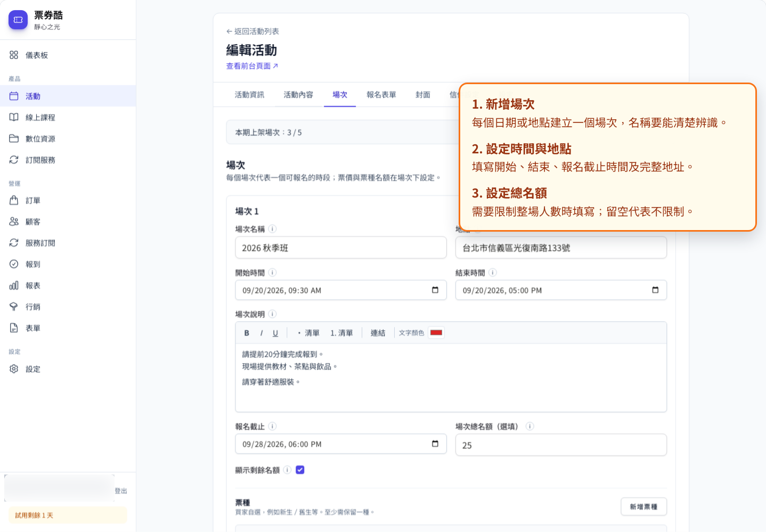This screenshot has width=766, height=532.
Task: Click the 本期上架場次：3 / 5 text
Action: [x=268, y=133]
